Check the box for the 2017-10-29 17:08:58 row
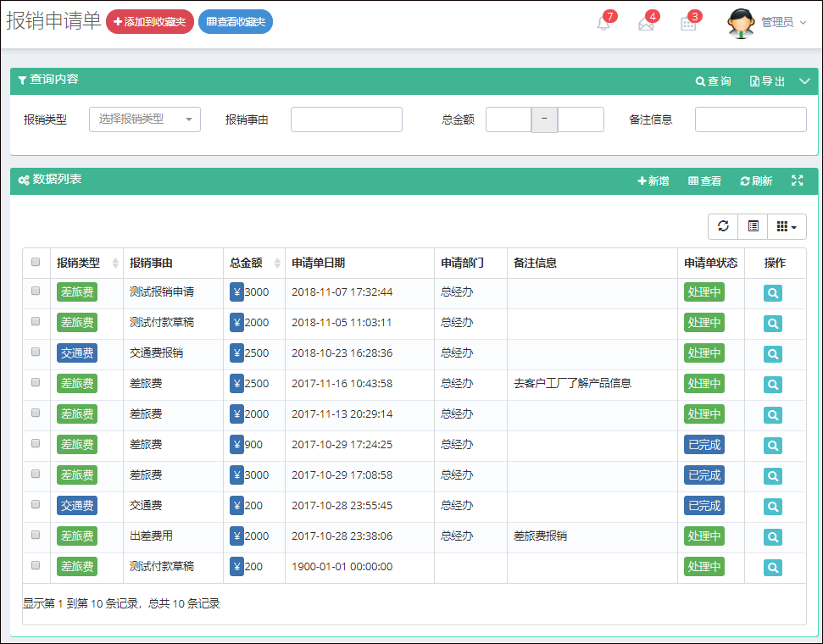The height and width of the screenshot is (644, 823). [x=36, y=474]
